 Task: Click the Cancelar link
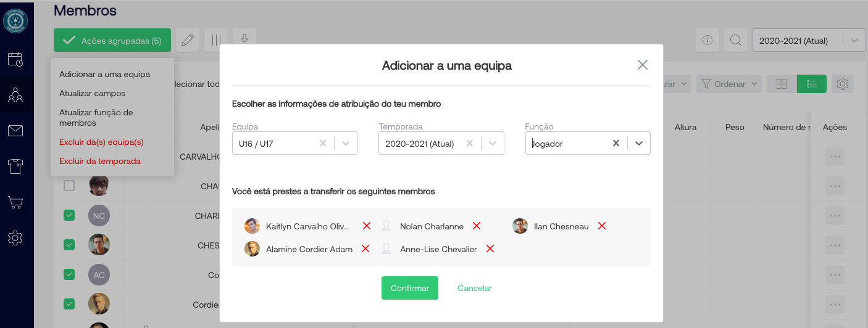click(474, 289)
